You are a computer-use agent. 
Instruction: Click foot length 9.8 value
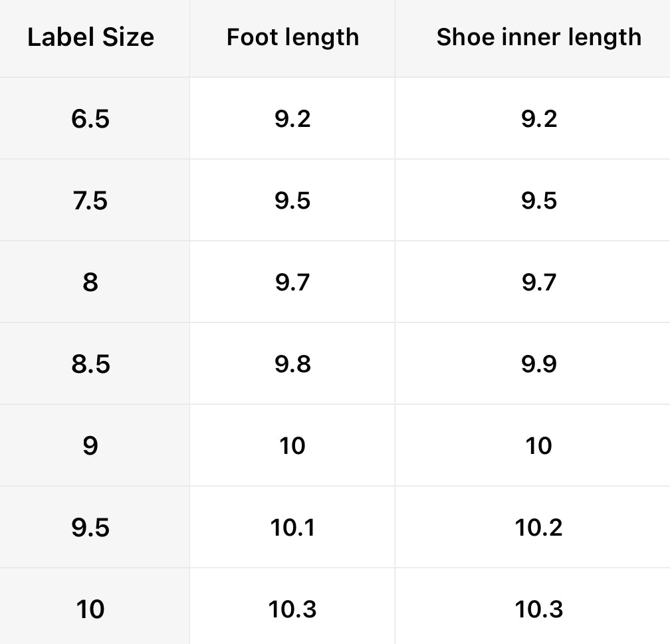292,364
